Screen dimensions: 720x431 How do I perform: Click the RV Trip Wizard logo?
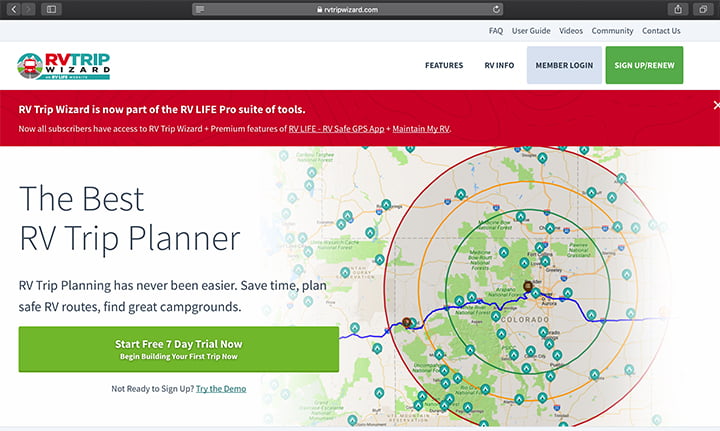[63, 66]
